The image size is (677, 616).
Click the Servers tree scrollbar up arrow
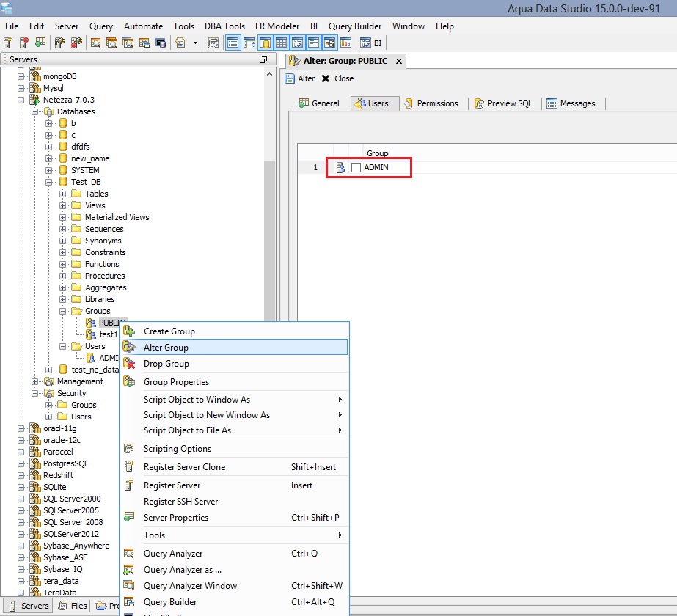269,74
